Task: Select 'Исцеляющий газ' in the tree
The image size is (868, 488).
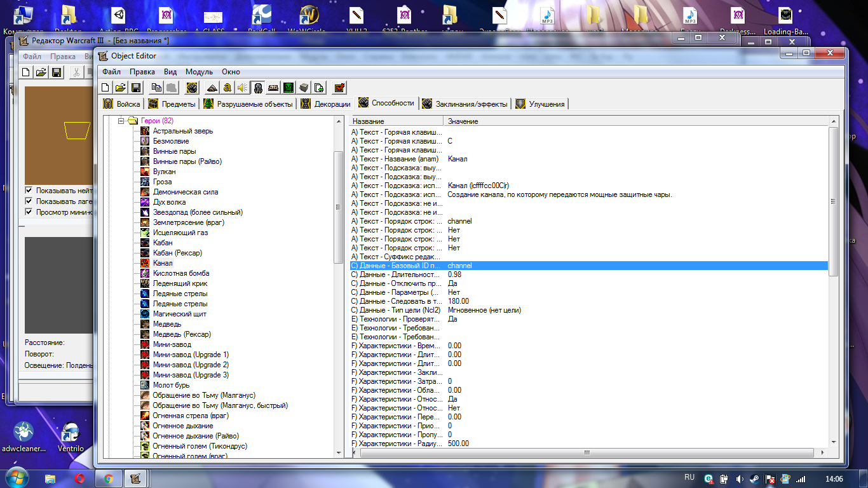Action: click(180, 233)
